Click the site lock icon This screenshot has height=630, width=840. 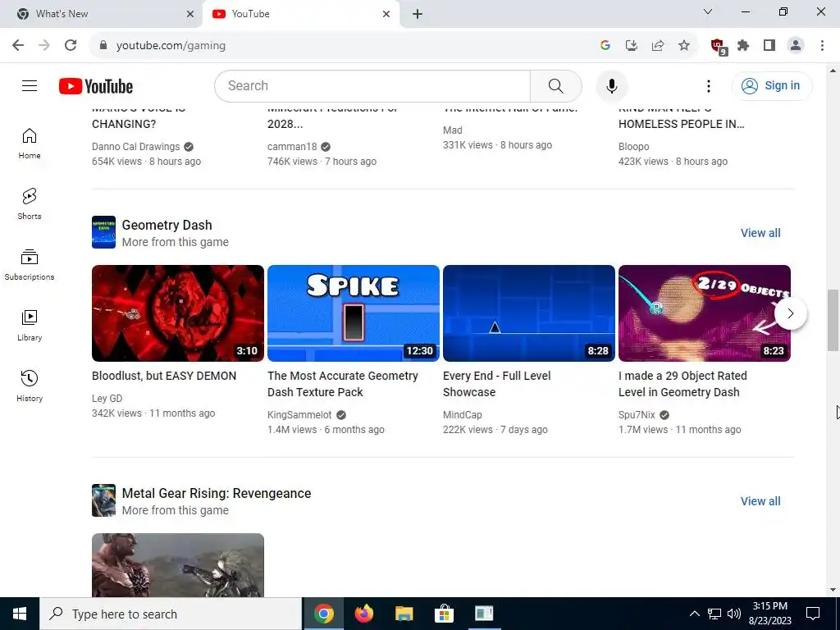coord(103,45)
